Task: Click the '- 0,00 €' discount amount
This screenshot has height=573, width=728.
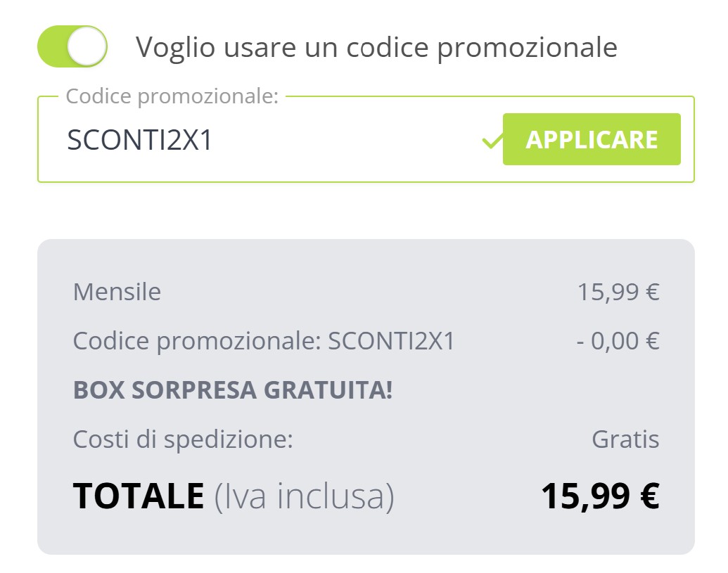Action: (618, 341)
